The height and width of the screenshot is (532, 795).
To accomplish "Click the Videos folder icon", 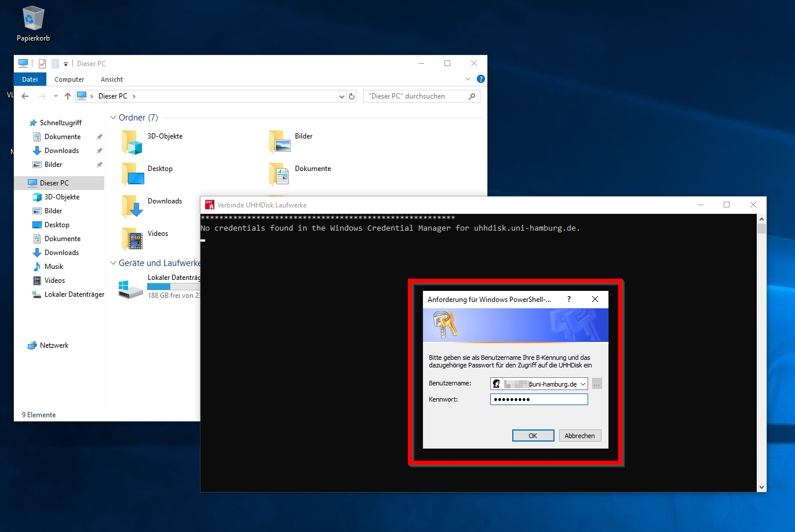I will 132,238.
